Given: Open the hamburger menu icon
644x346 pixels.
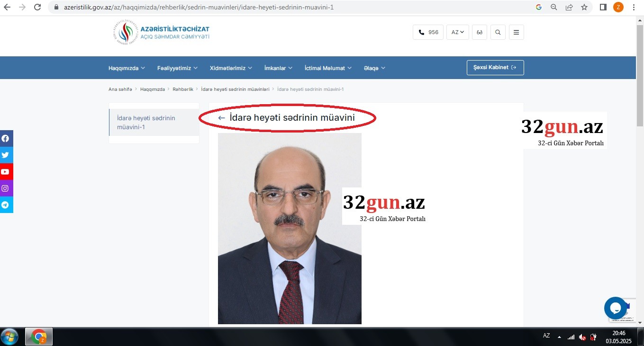Looking at the screenshot, I should pos(516,32).
